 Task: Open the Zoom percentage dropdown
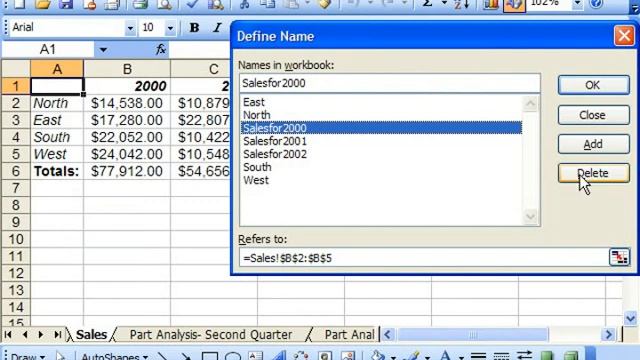point(577,4)
